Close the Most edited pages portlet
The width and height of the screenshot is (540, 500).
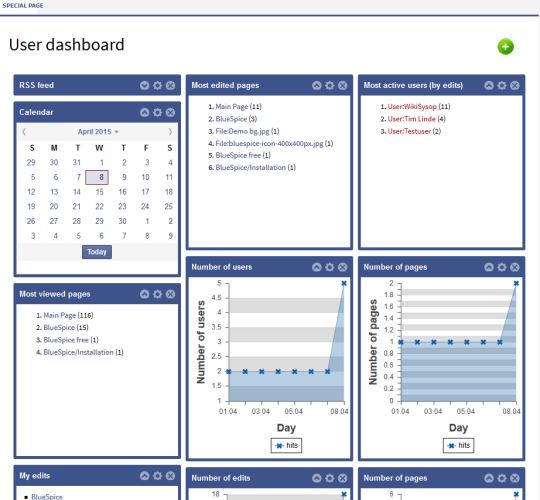[343, 85]
